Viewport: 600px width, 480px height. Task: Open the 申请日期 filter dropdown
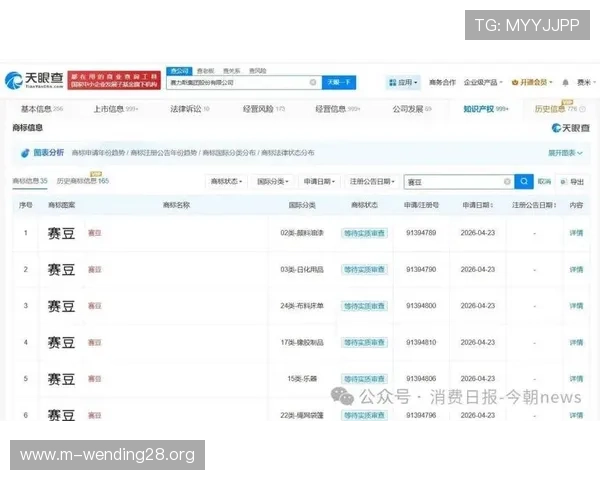point(319,181)
